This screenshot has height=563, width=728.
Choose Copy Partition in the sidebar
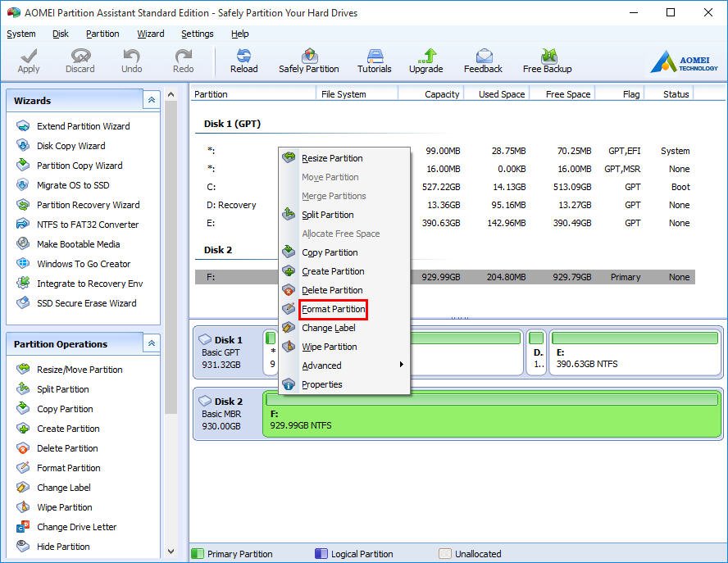tap(54, 409)
